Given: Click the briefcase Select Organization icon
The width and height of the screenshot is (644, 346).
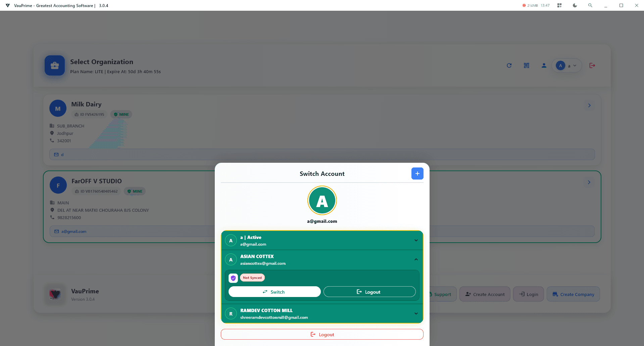Looking at the screenshot, I should tap(55, 65).
